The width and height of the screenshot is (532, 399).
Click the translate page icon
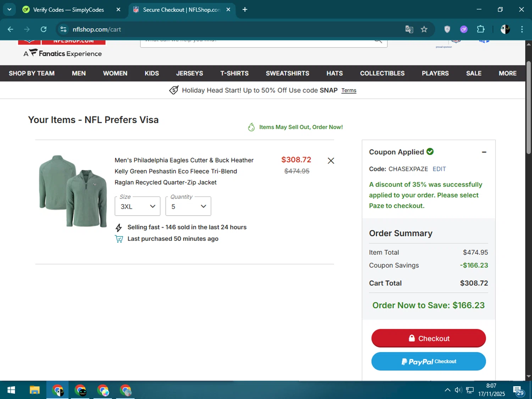(x=409, y=29)
